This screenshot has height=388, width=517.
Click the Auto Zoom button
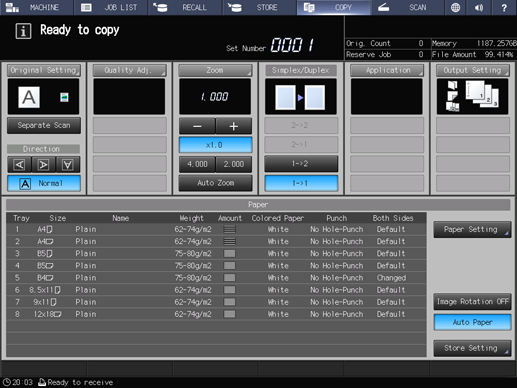(215, 183)
